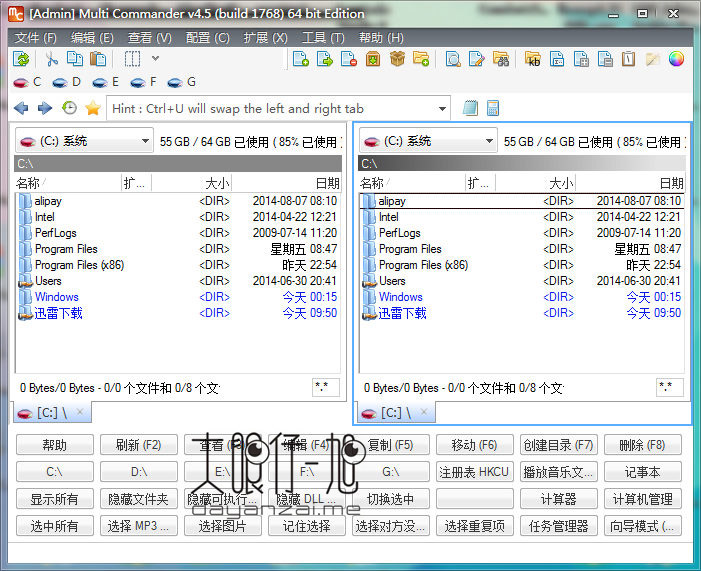Viewport: 701px width, 571px height.
Task: Click the open cardboard box unpack icon
Action: (397, 59)
